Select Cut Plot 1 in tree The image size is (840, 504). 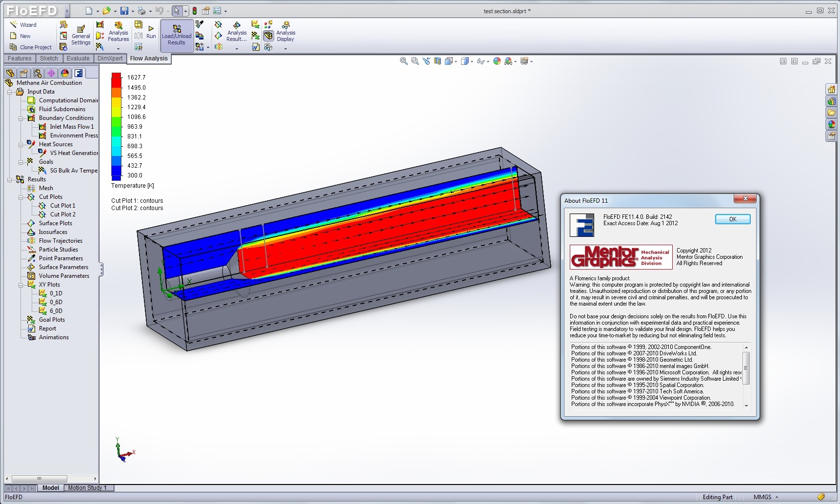[x=57, y=206]
